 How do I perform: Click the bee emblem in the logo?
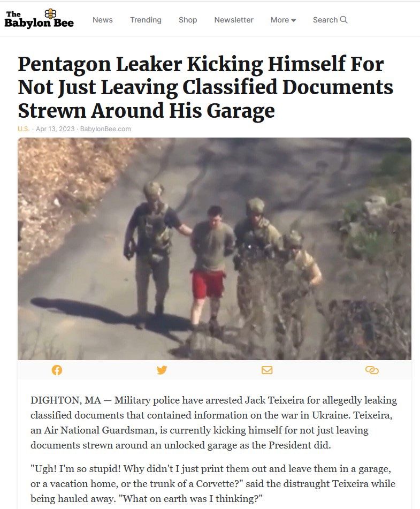[x=50, y=13]
